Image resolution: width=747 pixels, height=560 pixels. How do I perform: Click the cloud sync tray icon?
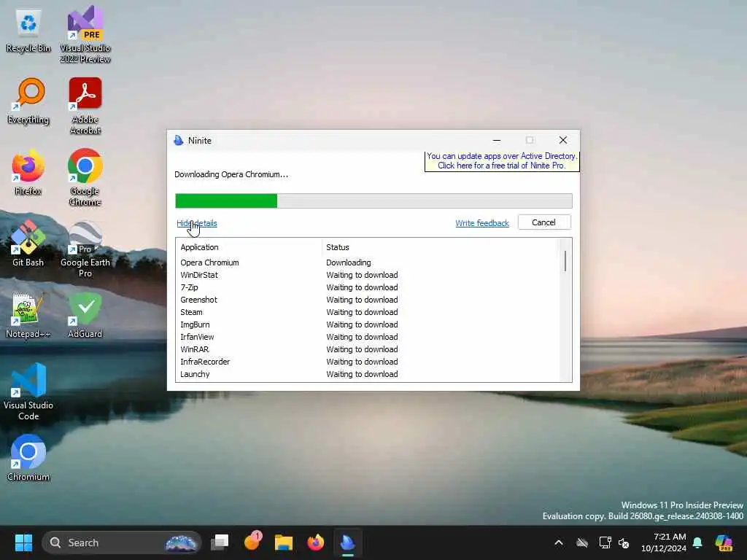581,542
